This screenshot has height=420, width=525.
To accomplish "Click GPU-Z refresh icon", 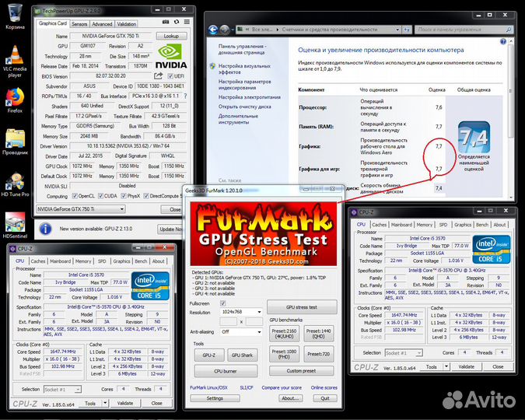I will coord(177,22).
